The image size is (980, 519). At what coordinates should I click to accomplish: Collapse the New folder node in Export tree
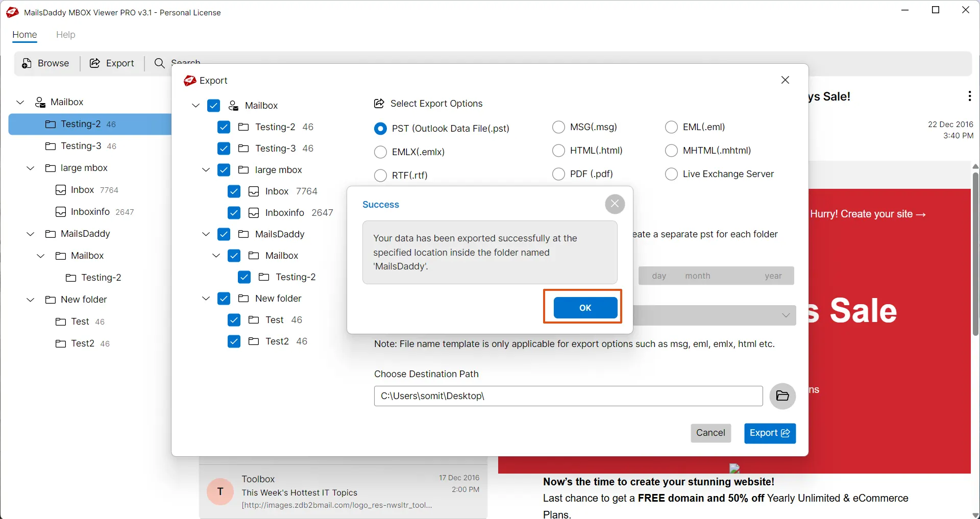click(x=206, y=299)
